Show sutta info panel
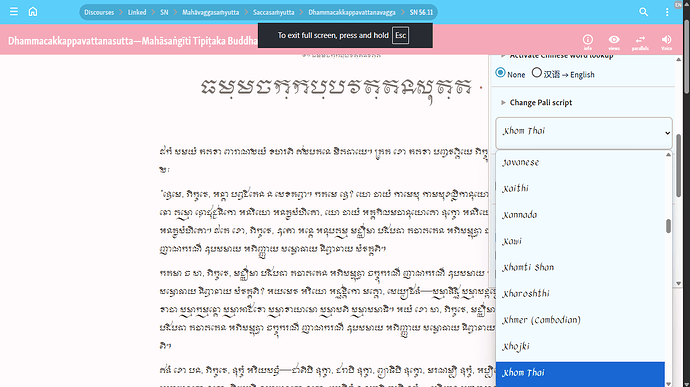 (x=587, y=42)
